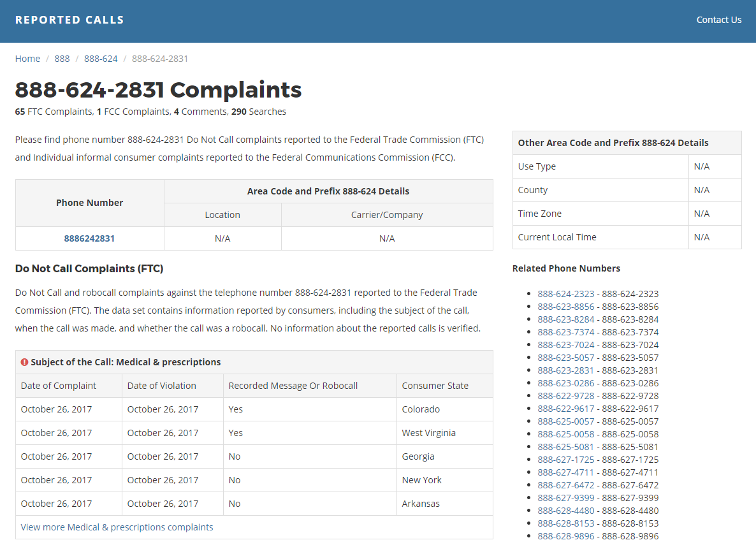View more Medical & prescriptions complaints
Viewport: 756px width, 547px height.
pos(117,527)
